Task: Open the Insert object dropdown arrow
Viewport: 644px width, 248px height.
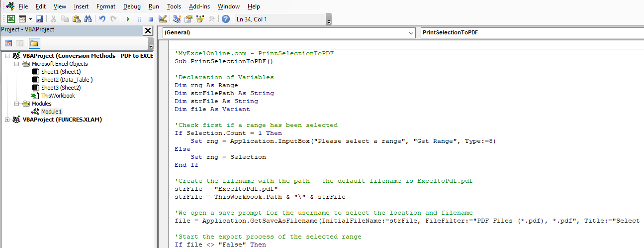Action: [x=30, y=19]
